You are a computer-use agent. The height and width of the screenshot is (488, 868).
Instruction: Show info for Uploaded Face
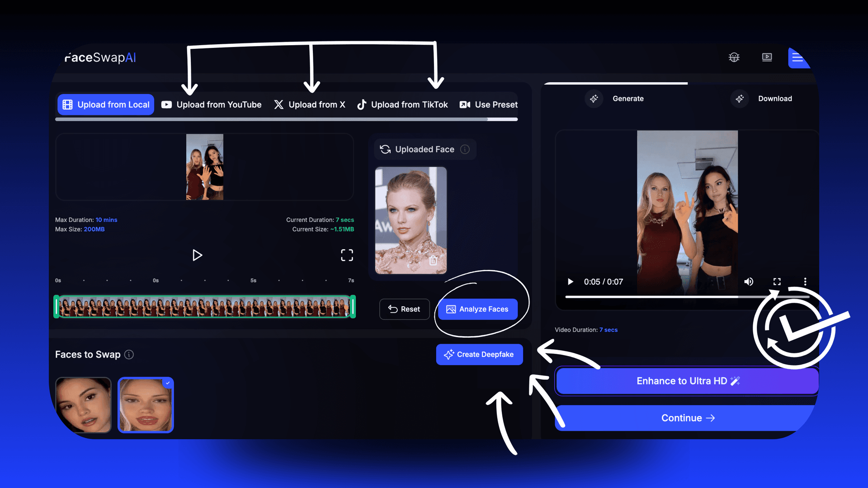click(x=465, y=149)
